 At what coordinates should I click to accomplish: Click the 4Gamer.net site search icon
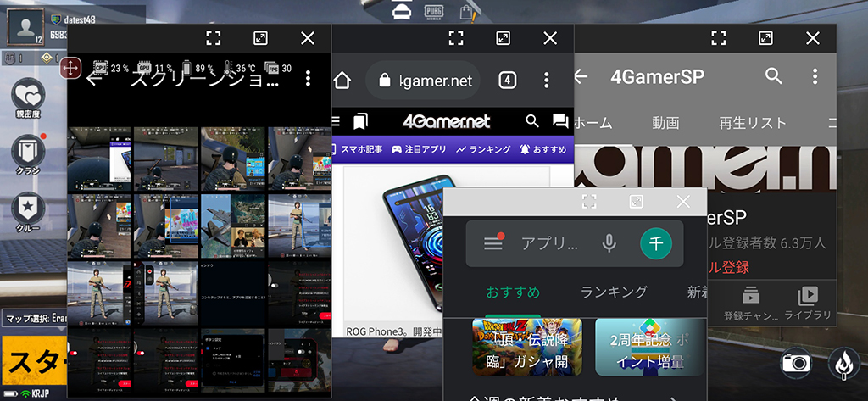point(532,120)
